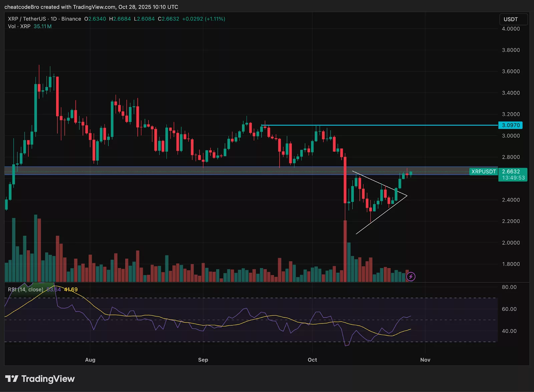534x392 pixels.
Task: Click the yellow RSI moving average value 41.69
Action: (71, 289)
